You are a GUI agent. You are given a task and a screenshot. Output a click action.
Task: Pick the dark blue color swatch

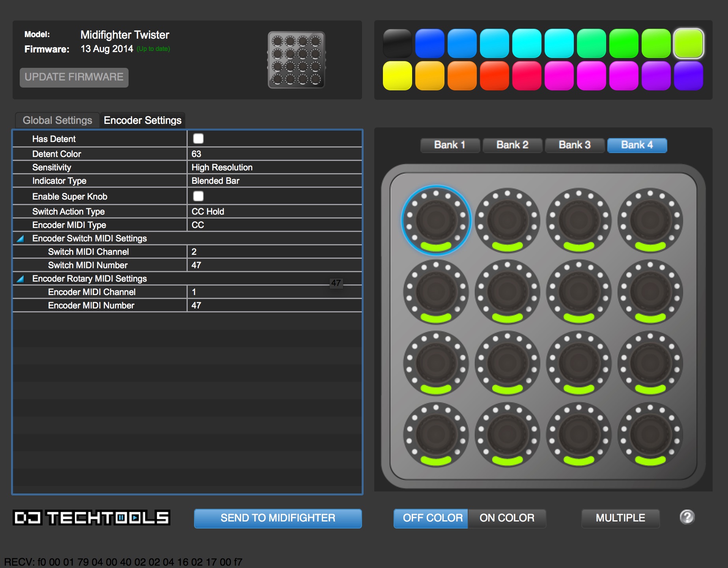(430, 43)
